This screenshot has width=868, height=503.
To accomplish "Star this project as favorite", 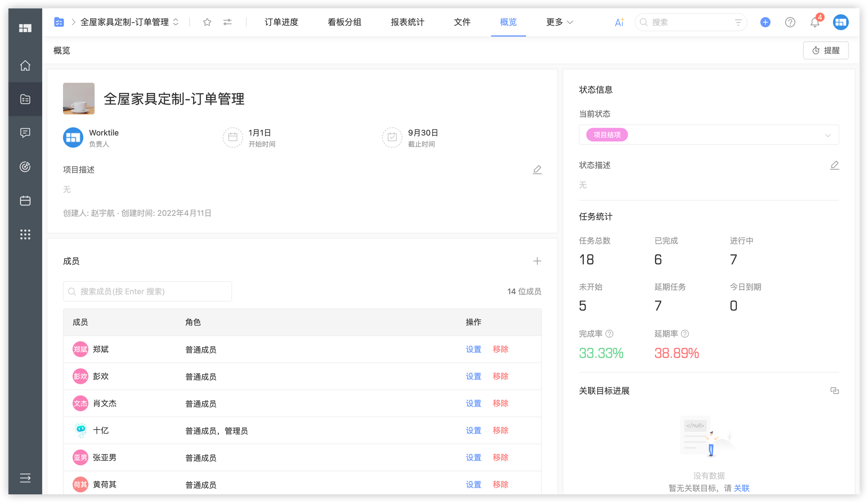I will tap(207, 22).
